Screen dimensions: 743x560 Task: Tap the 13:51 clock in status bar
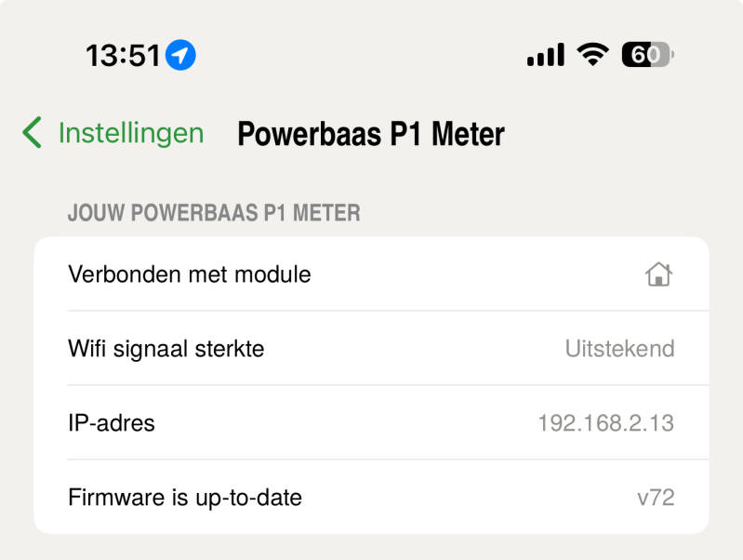[123, 56]
